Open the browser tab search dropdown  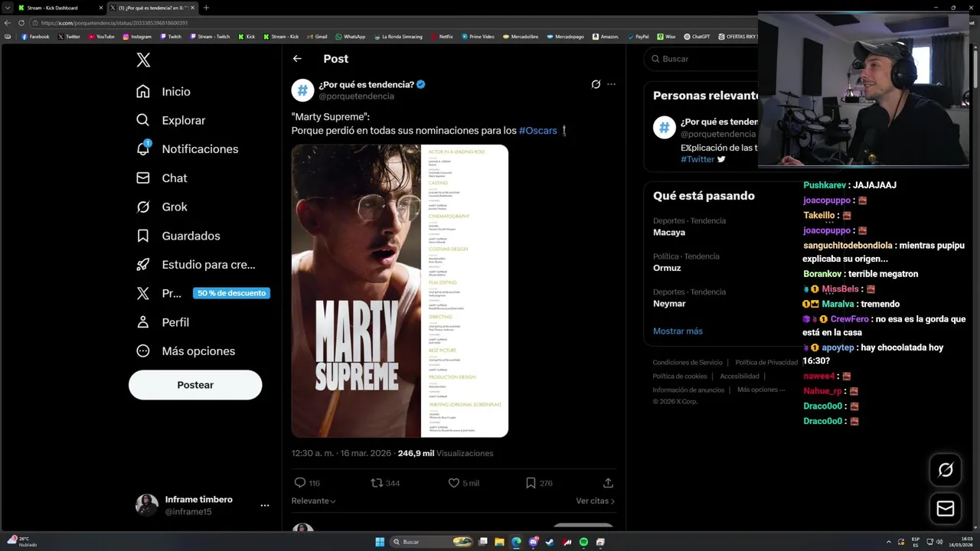point(7,8)
